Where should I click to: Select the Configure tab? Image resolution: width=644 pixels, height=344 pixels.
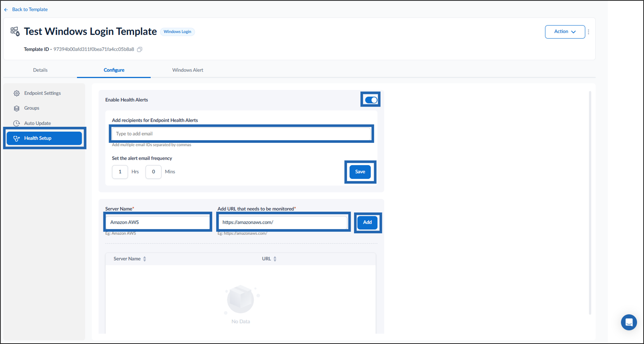[x=114, y=70]
